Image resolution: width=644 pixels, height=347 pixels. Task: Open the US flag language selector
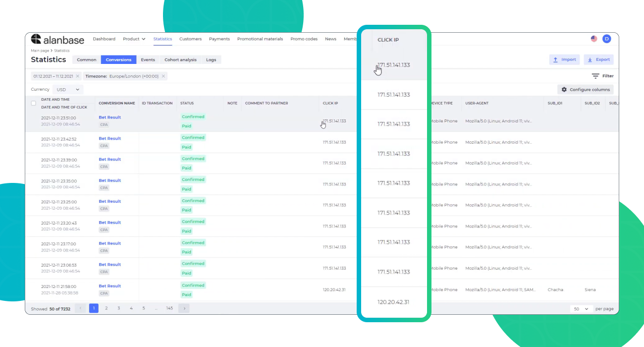pyautogui.click(x=594, y=39)
